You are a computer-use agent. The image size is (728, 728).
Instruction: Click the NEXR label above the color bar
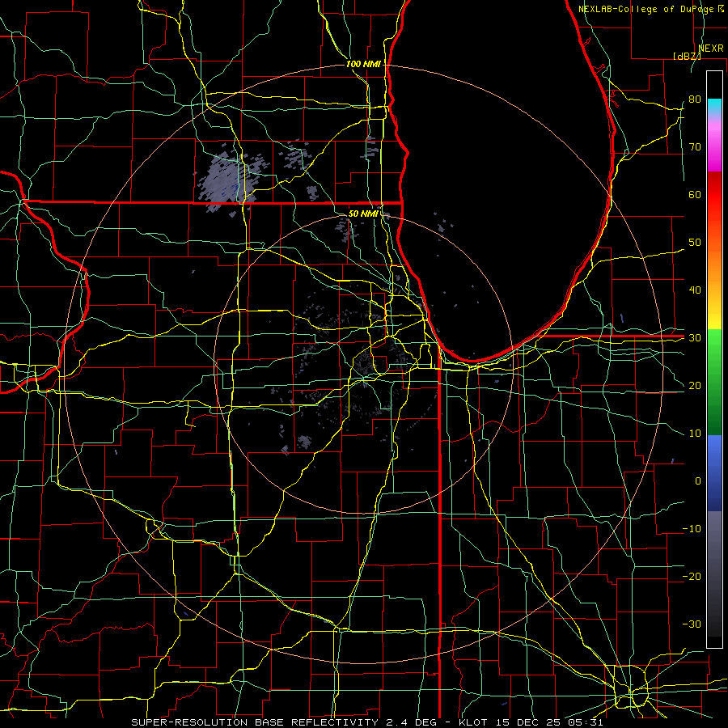711,49
